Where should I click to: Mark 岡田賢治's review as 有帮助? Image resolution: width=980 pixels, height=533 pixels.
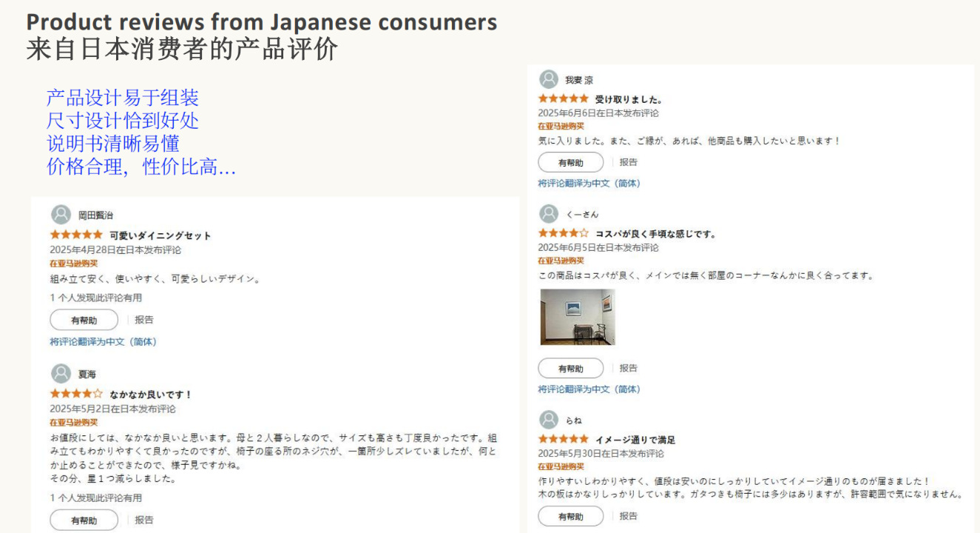point(84,320)
